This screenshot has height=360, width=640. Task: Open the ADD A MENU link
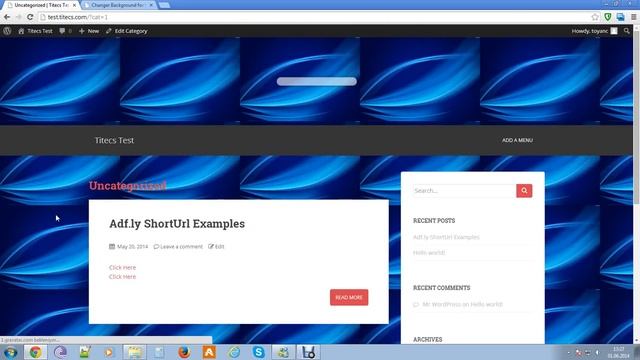point(517,140)
